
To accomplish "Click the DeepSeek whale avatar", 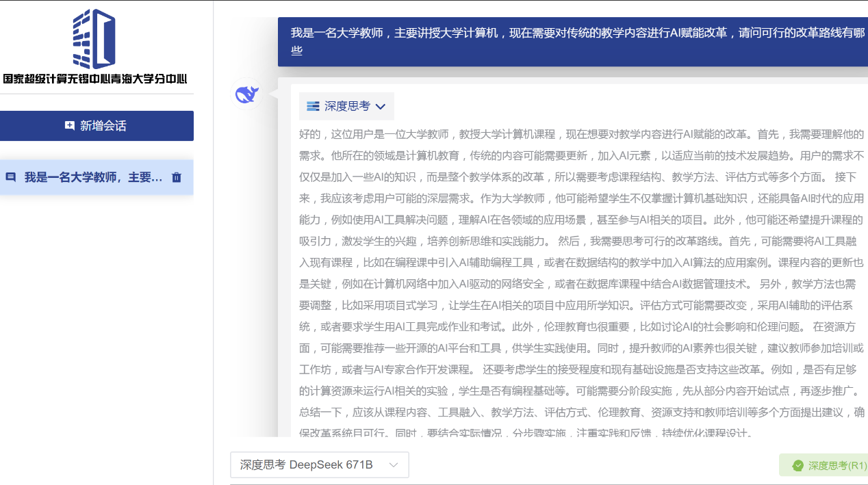I will pos(246,94).
